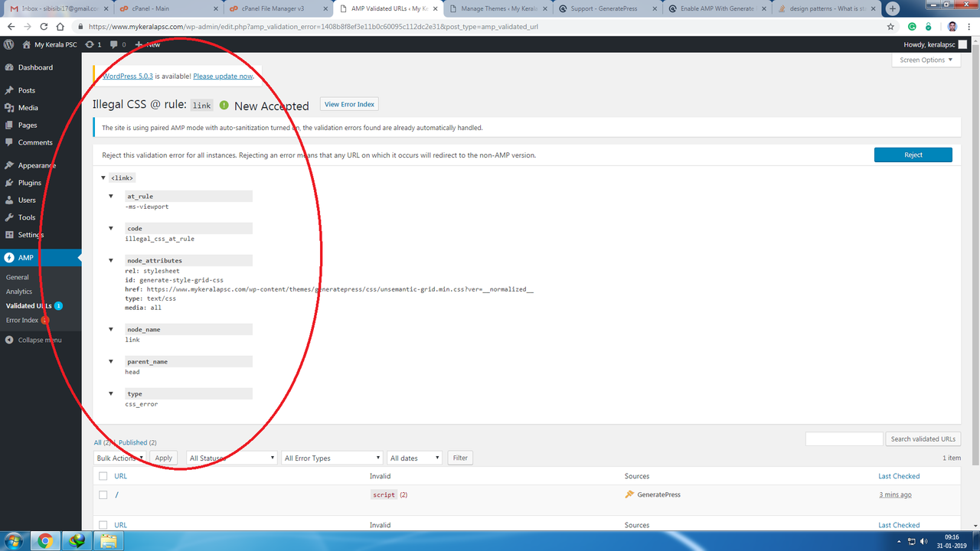Switch to cPanel - Main tab
The width and height of the screenshot is (980, 551).
point(166,8)
